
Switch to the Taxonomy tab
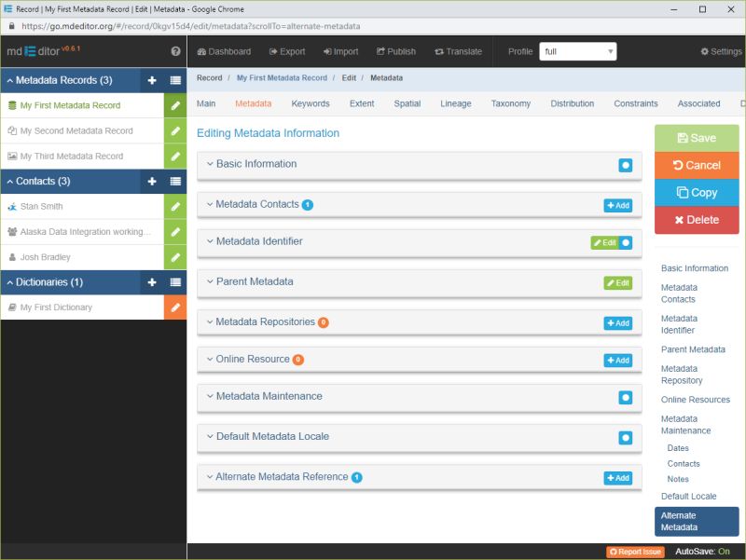pyautogui.click(x=510, y=103)
